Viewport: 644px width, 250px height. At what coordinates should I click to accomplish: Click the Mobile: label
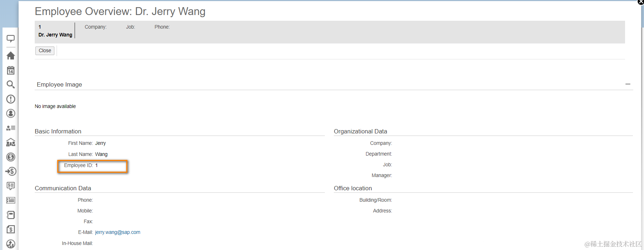click(85, 211)
